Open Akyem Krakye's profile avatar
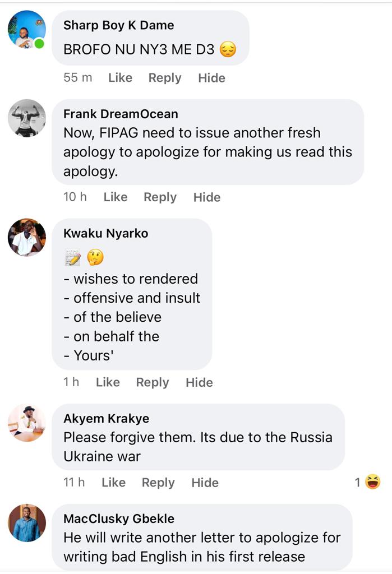Screen dimensions: 392x574 [x=27, y=423]
